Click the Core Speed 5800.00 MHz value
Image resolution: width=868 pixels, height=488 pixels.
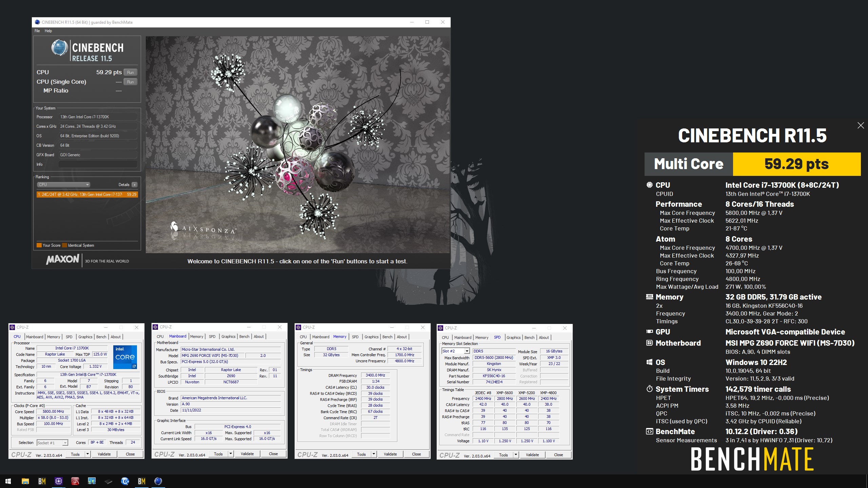pos(54,411)
